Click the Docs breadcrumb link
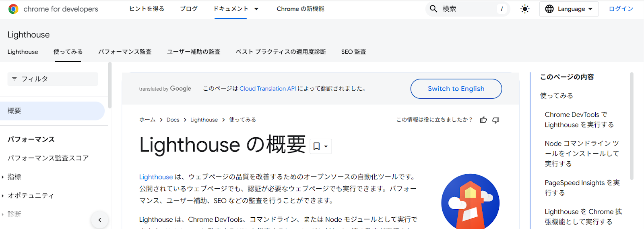 point(173,120)
